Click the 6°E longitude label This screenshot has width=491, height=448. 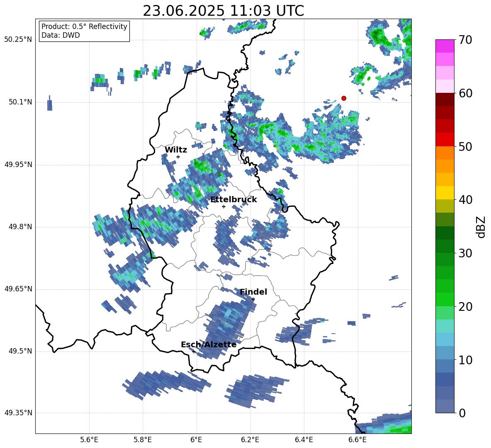pyautogui.click(x=196, y=440)
